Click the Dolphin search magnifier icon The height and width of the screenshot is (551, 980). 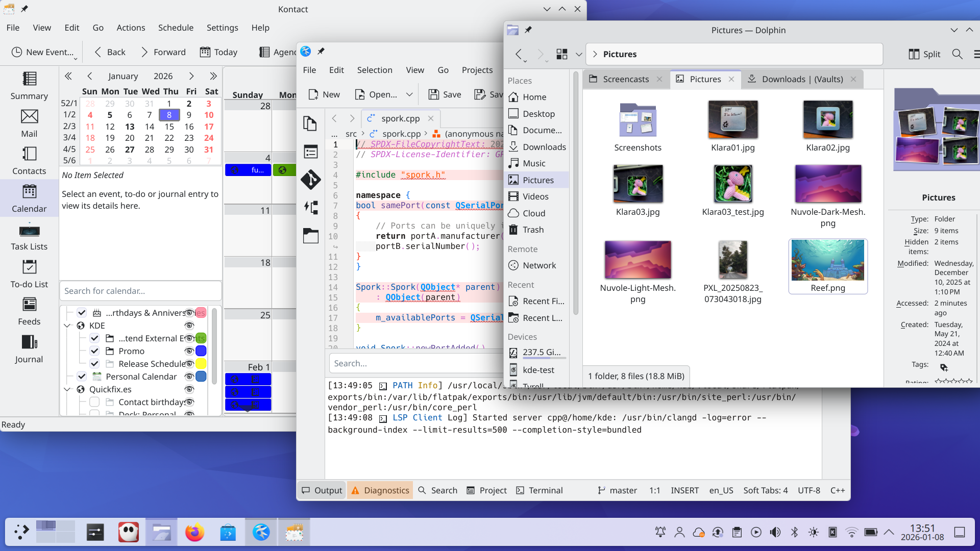(957, 54)
